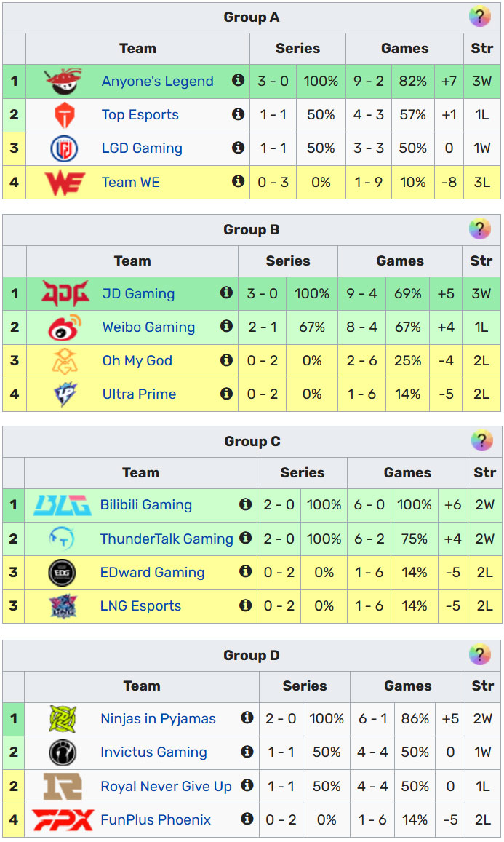Click the Royal Never Give Up logo
Screen dimensions: 504x842
pyautogui.click(x=63, y=786)
